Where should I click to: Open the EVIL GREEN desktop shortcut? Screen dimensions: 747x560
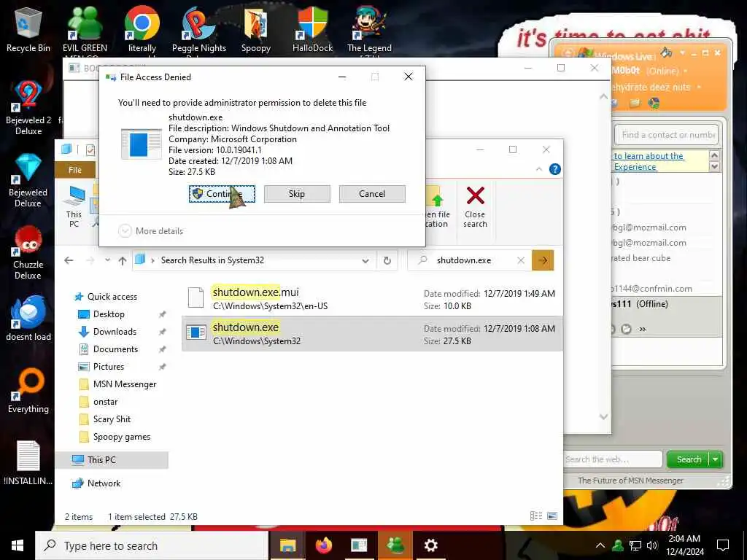click(x=85, y=28)
